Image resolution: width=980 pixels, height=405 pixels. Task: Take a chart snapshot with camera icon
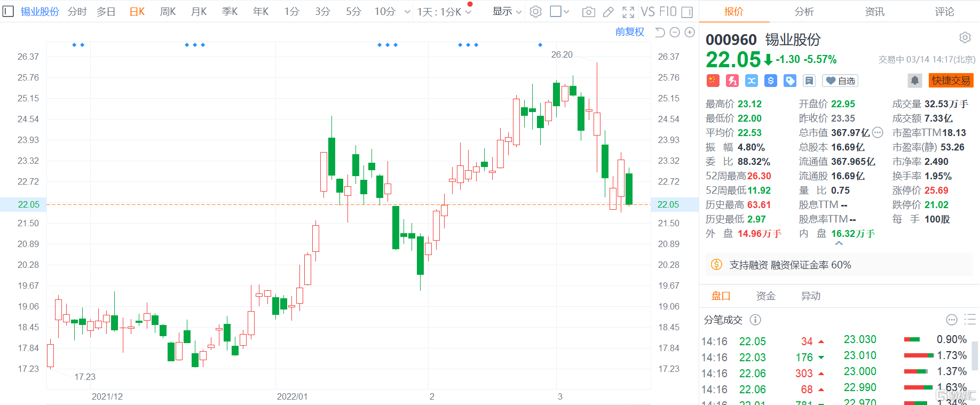click(588, 12)
